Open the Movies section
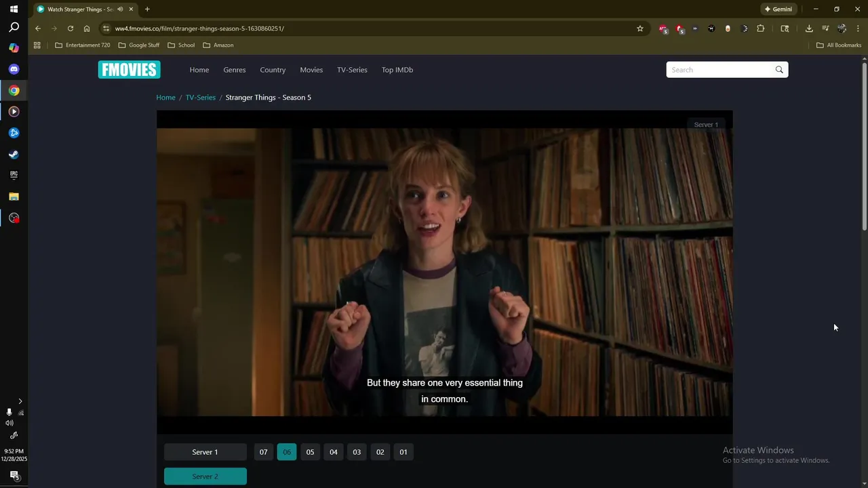This screenshot has height=488, width=868. click(311, 70)
